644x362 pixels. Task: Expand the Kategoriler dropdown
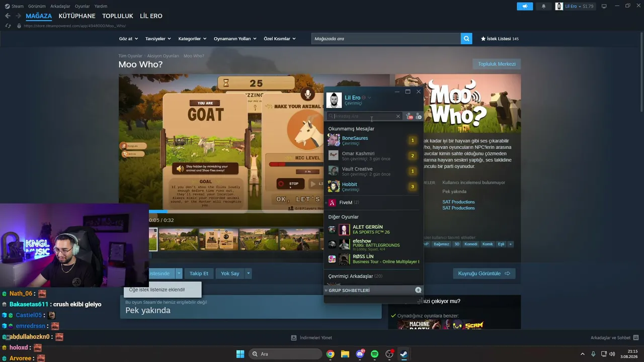[x=192, y=39]
